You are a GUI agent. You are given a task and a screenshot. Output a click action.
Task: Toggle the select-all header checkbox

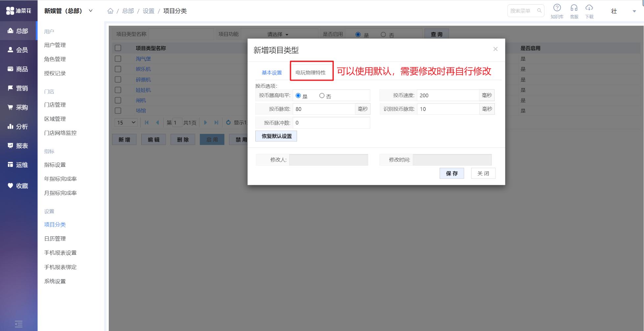(118, 48)
